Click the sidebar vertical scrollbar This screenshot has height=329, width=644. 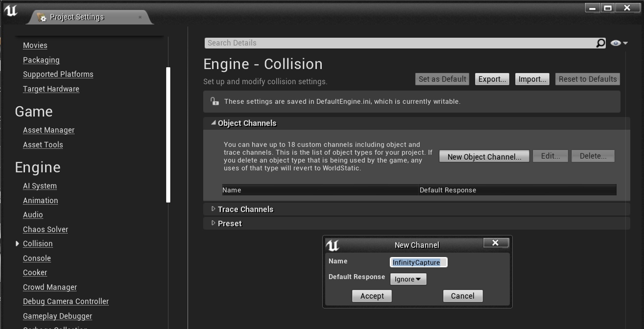(x=168, y=135)
